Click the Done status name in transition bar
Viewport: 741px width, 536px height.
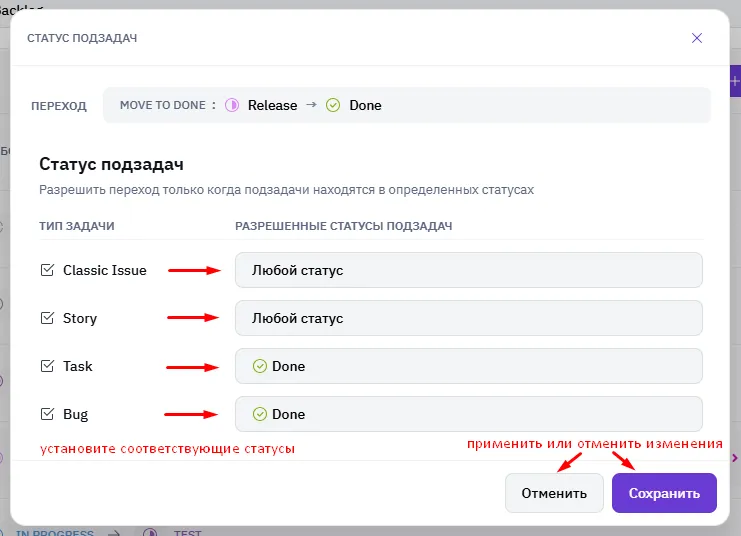coord(365,105)
